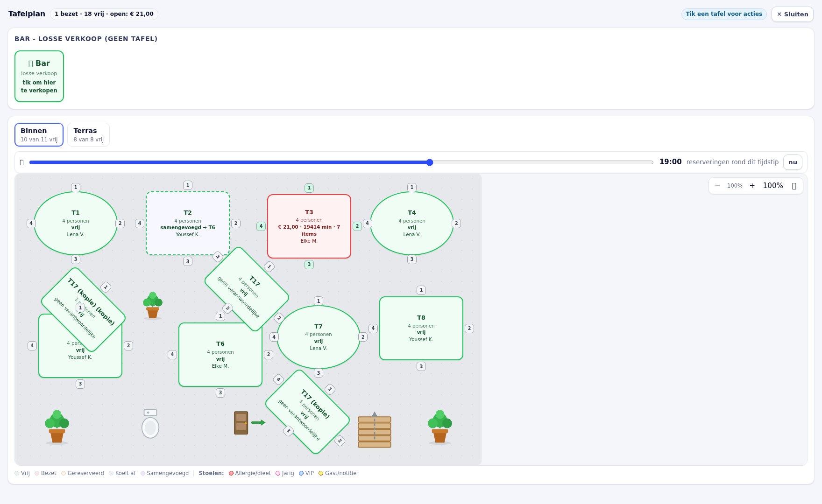This screenshot has height=504, width=822.
Task: Click the bottom-right potted plant
Action: click(x=440, y=427)
